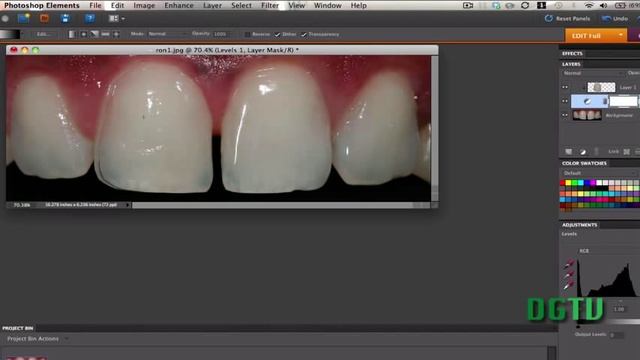This screenshot has height=360, width=640.
Task: Enable the Reverse checkbox
Action: coord(247,34)
